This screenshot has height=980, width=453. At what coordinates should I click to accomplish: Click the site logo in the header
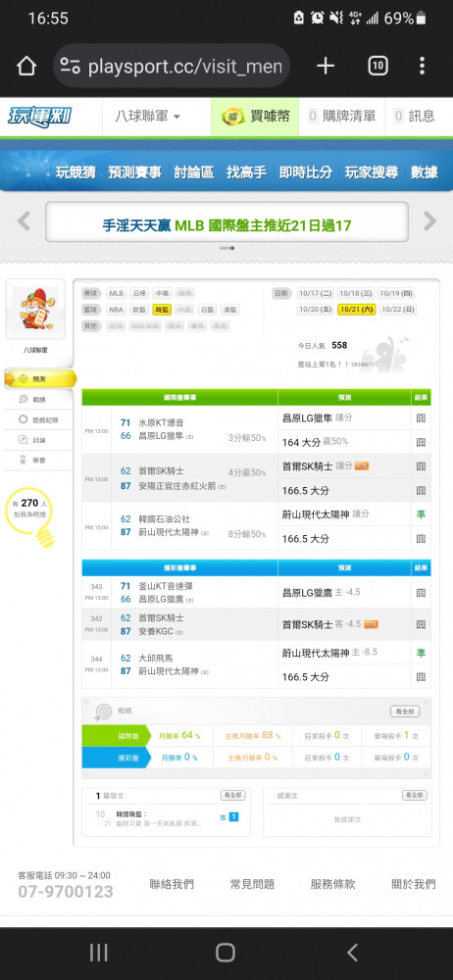(x=40, y=117)
